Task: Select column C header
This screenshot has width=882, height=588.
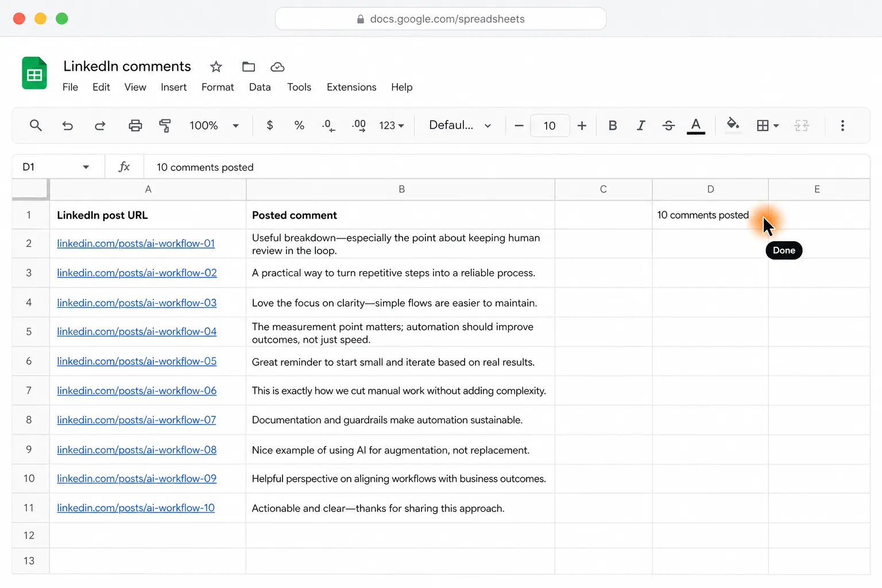Action: [604, 189]
